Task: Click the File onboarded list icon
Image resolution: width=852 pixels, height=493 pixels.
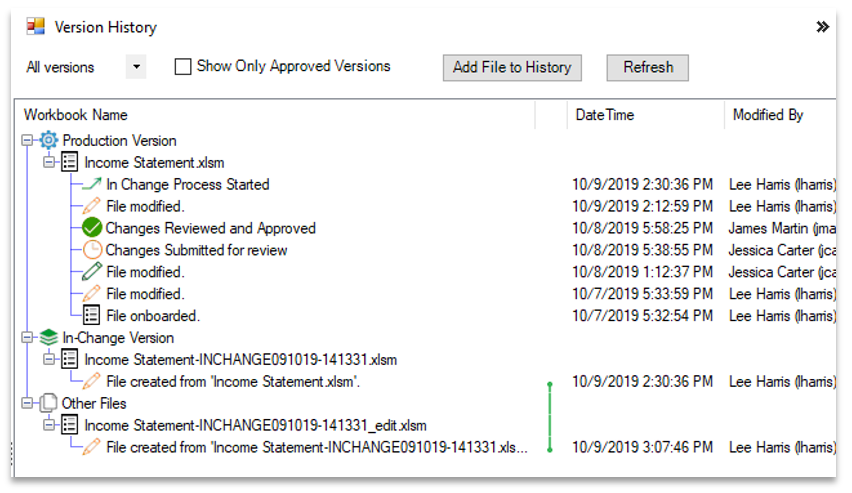Action: click(91, 315)
